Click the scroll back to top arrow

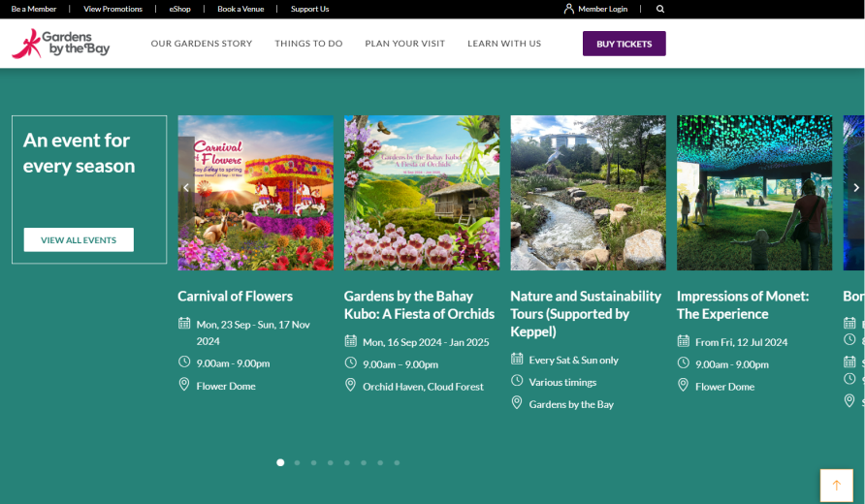(836, 486)
